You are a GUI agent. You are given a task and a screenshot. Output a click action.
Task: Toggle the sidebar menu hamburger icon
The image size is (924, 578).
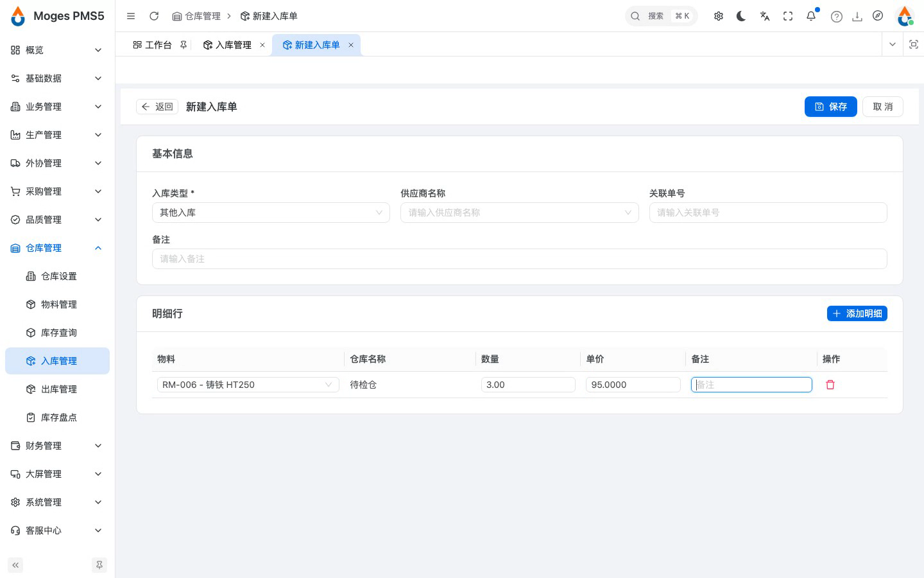[x=131, y=16]
